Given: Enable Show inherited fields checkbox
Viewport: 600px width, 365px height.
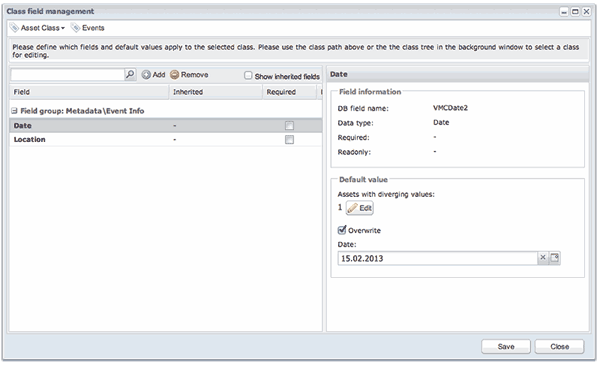Looking at the screenshot, I should click(x=248, y=75).
